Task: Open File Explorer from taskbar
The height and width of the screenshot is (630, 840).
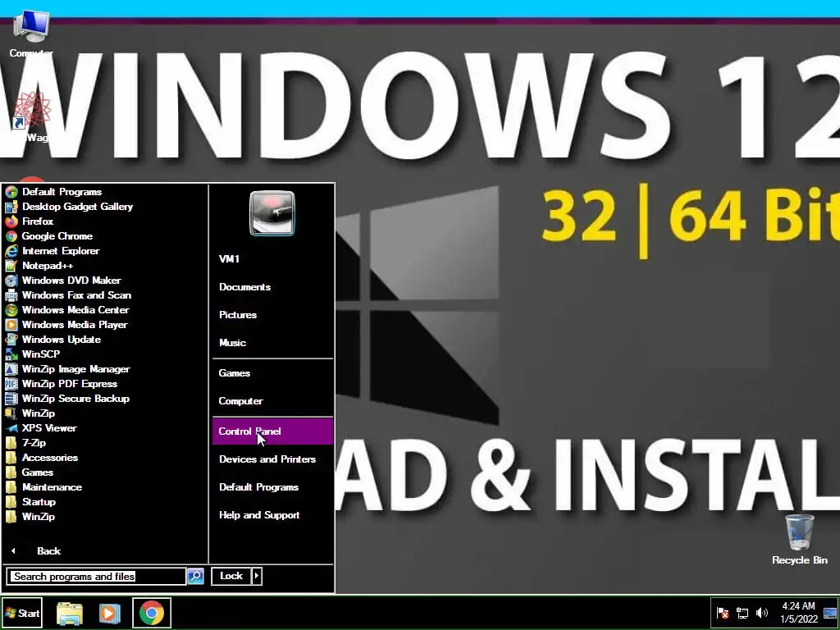Action: 70,613
